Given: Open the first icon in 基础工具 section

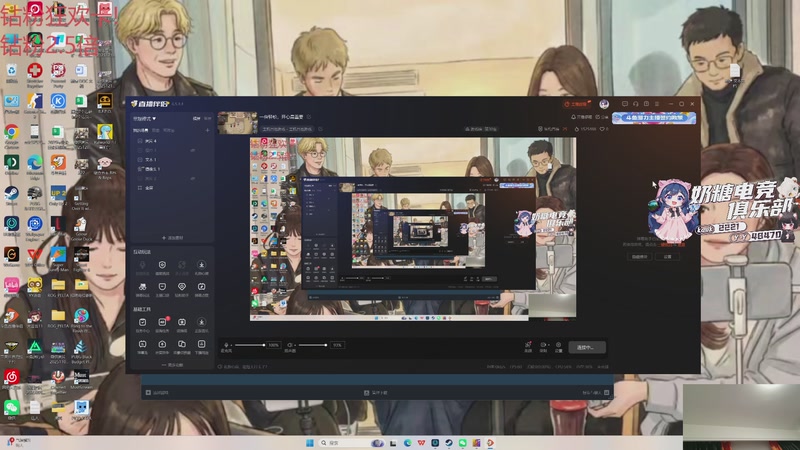Looking at the screenshot, I should pos(142,322).
